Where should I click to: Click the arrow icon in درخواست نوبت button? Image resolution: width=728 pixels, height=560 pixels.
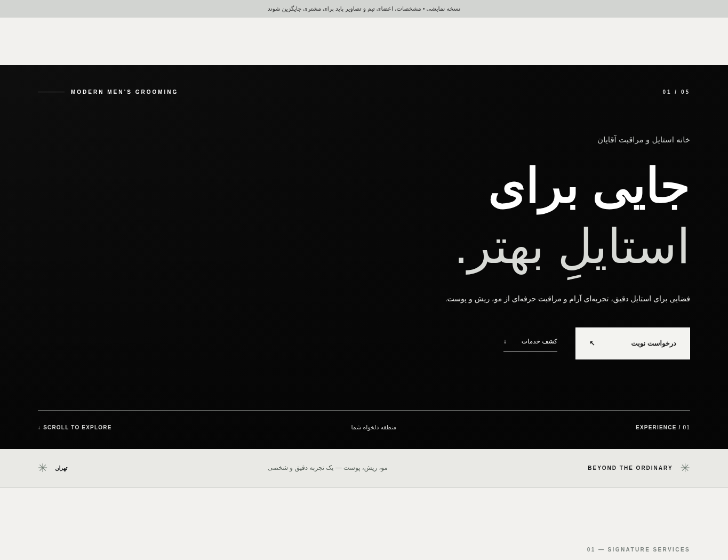click(x=592, y=343)
